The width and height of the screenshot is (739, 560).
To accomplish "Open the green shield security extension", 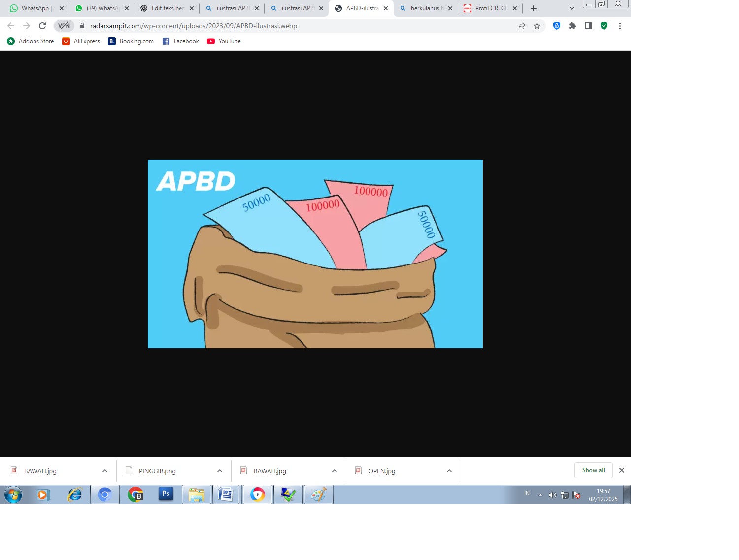I will (604, 26).
